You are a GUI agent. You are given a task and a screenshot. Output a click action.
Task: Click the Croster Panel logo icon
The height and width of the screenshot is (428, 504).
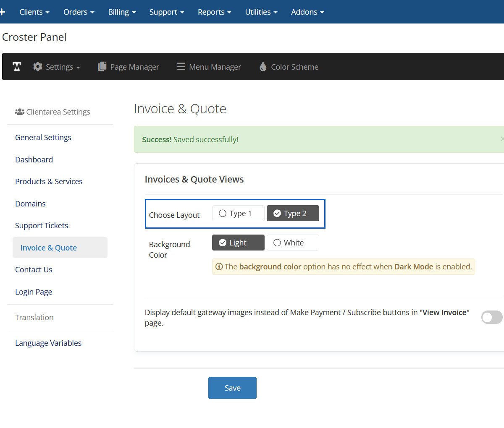coord(17,67)
